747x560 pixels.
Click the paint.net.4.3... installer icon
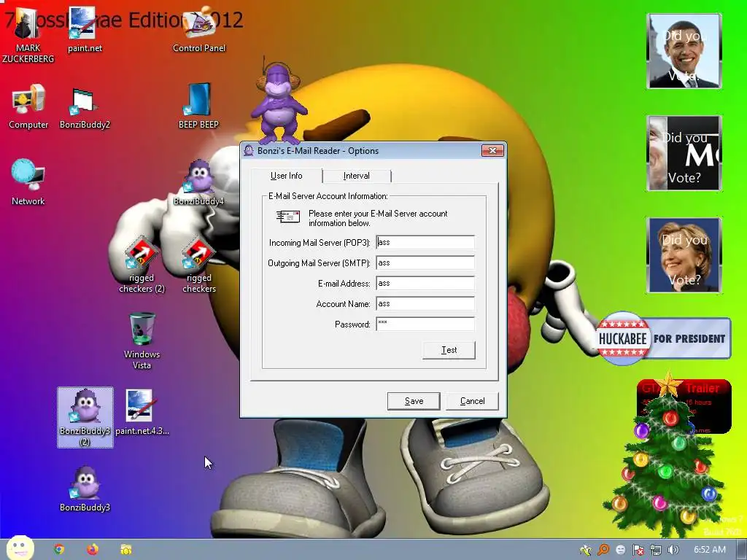click(142, 413)
